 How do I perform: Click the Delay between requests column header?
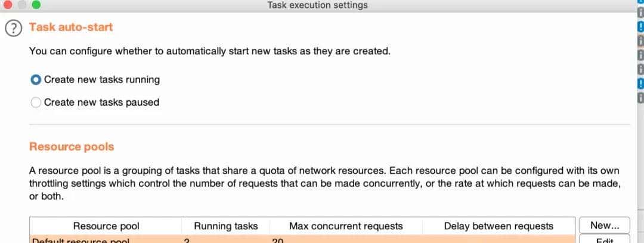(x=499, y=226)
